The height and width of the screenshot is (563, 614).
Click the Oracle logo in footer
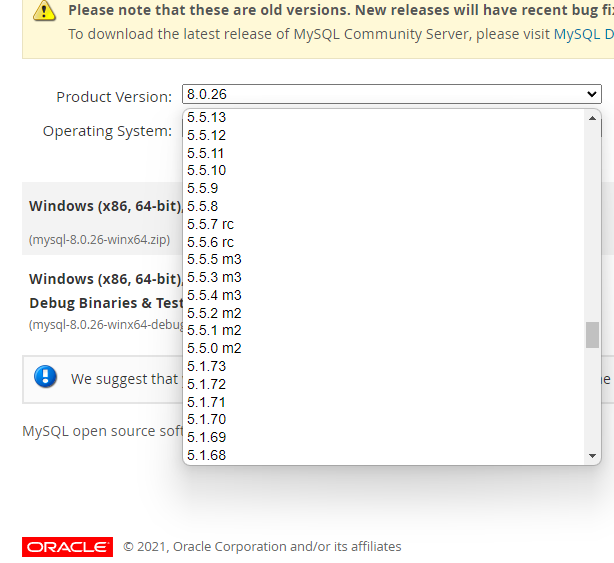click(x=67, y=547)
